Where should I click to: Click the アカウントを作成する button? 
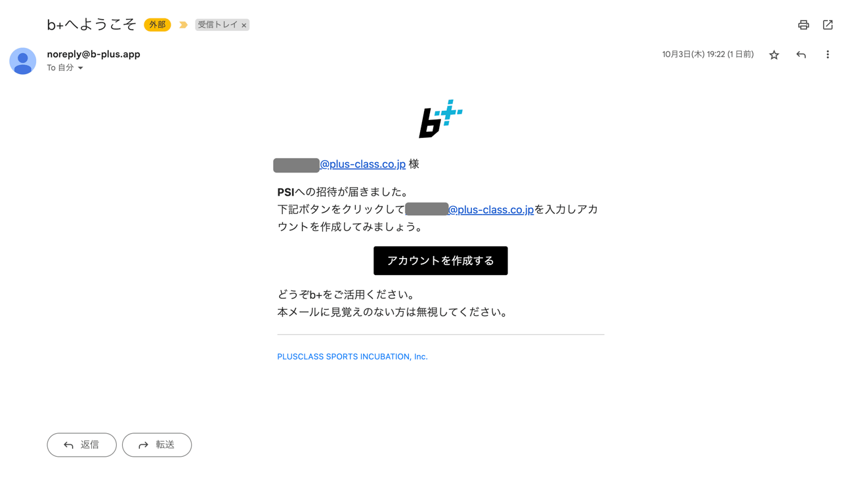click(x=440, y=261)
